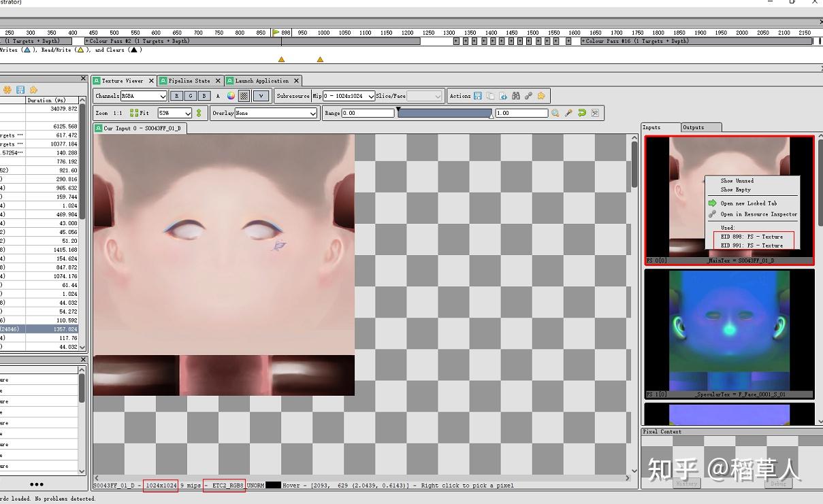Click the open texture list icon
Screen dimensions: 823x504
(x=491, y=96)
